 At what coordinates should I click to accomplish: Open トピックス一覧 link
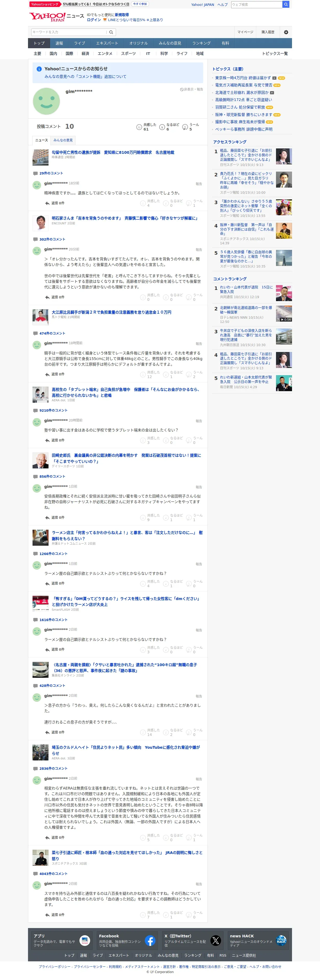point(275,54)
